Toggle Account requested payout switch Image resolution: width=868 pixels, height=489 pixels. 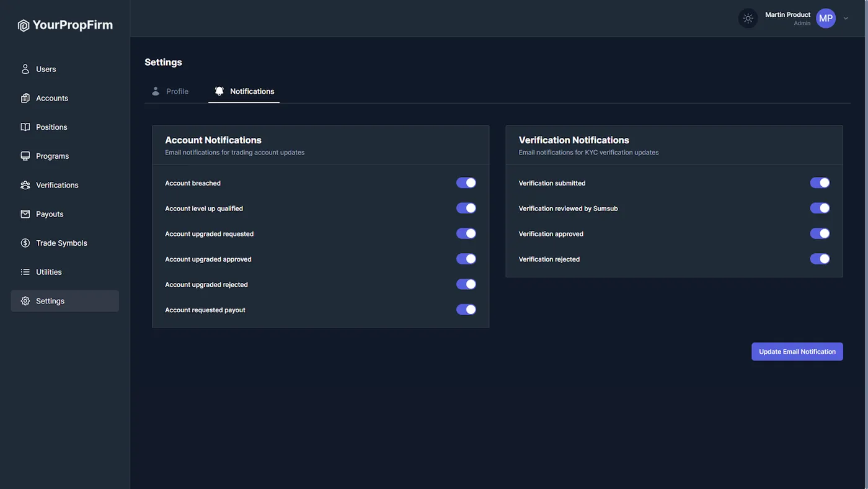(466, 310)
